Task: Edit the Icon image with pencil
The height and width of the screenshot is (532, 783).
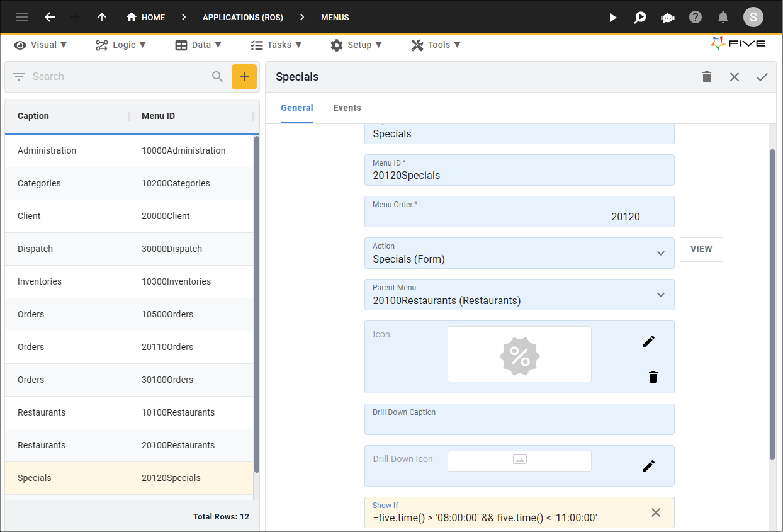Action: pos(649,341)
